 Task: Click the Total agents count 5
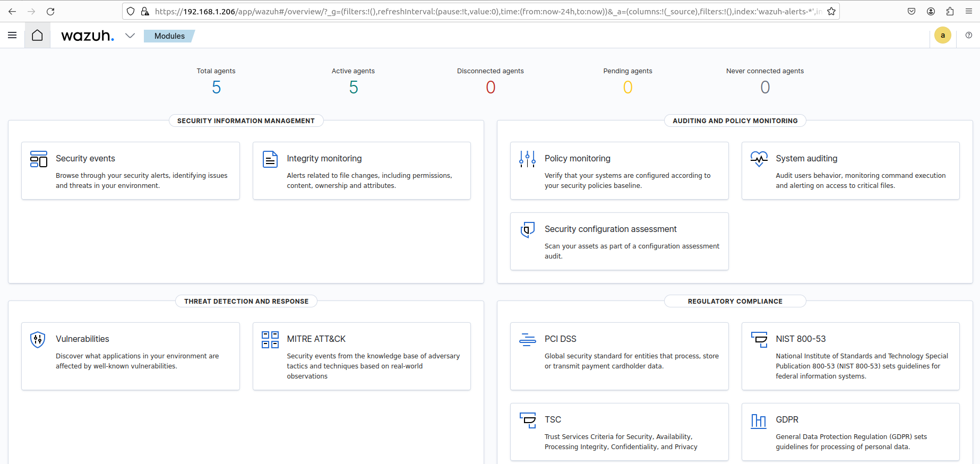[x=216, y=87]
